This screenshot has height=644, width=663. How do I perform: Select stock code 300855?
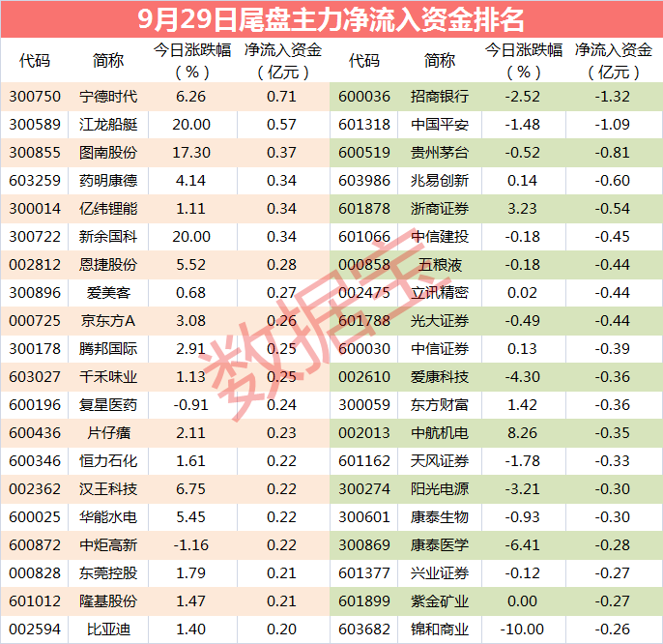35,153
